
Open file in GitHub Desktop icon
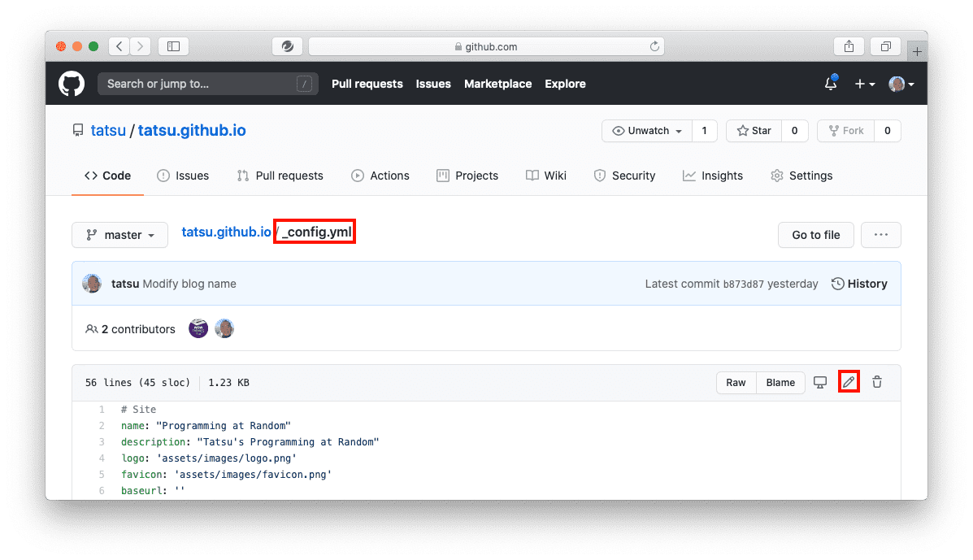pyautogui.click(x=819, y=382)
